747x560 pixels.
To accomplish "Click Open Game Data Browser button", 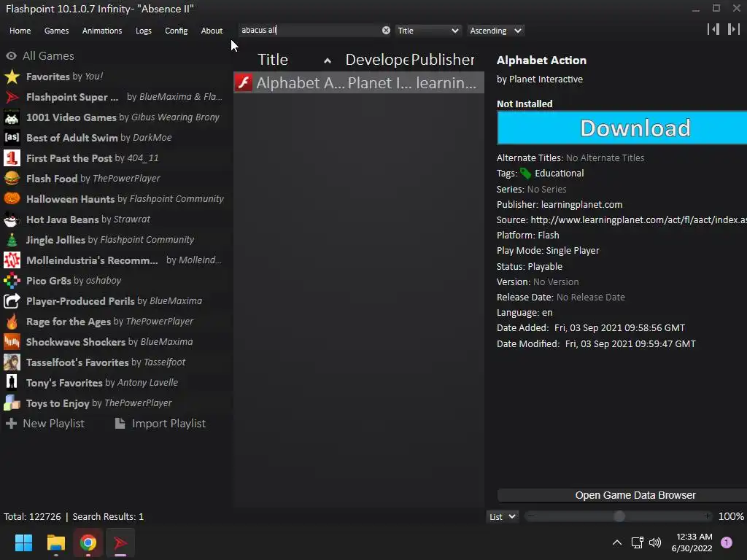I will (x=622, y=495).
